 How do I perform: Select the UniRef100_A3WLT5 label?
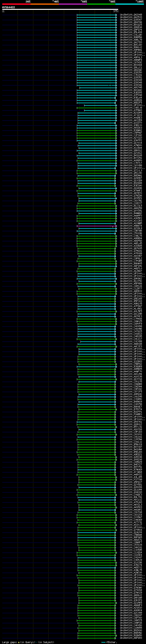click(x=131, y=570)
